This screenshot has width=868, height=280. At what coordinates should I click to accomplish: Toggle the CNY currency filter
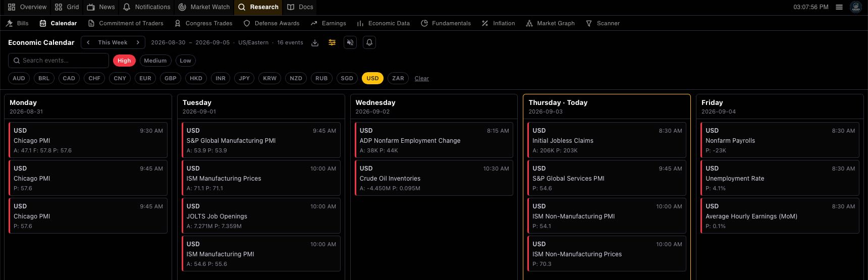click(x=120, y=78)
